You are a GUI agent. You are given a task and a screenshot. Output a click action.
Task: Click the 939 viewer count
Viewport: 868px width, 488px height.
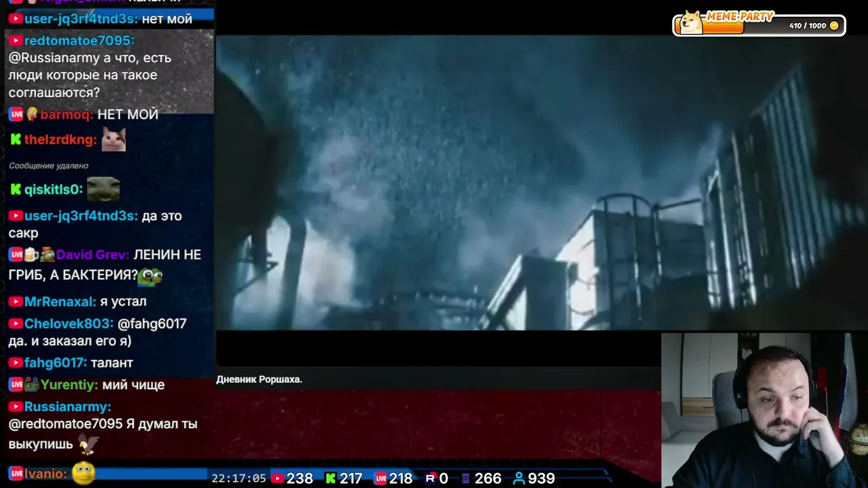coord(541,479)
